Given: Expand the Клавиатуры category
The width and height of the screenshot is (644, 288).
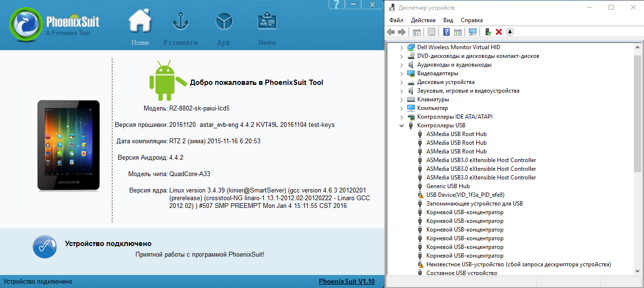Looking at the screenshot, I should tap(401, 99).
